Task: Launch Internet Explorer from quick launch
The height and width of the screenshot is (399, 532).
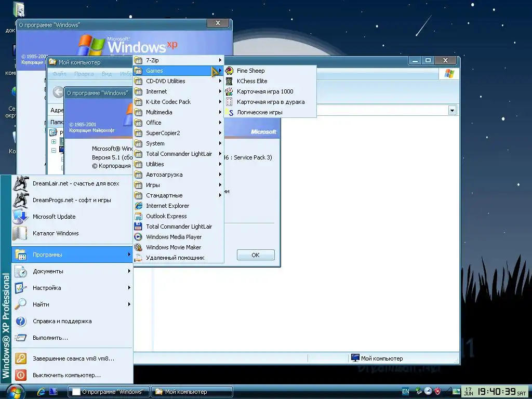Action: pos(42,392)
